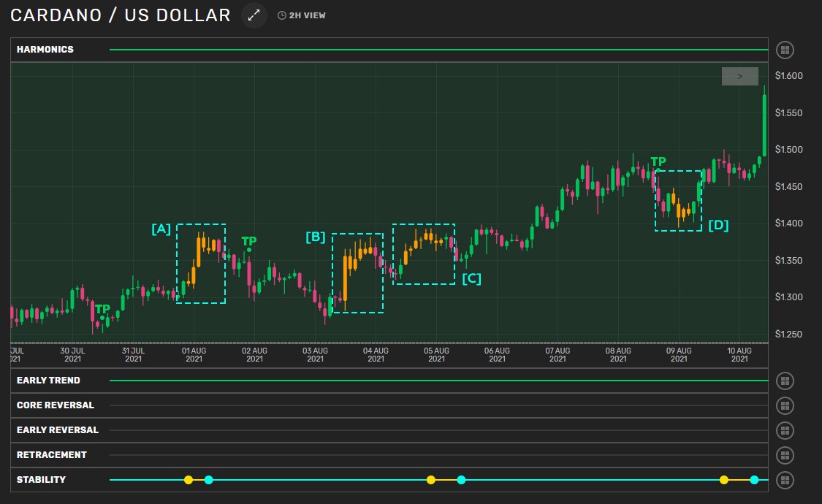Click the grid icon beside STABILITY
Viewport: 822px width, 504px height.
click(785, 480)
